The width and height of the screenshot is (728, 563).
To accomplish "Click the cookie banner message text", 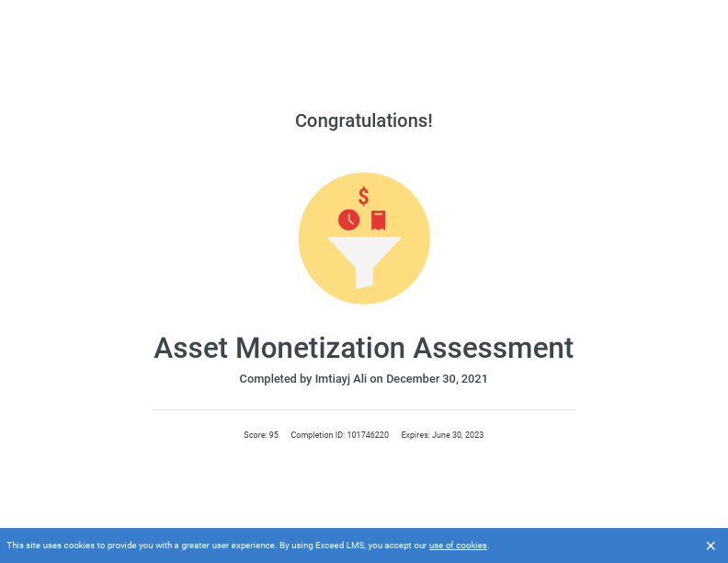I will pyautogui.click(x=248, y=546).
